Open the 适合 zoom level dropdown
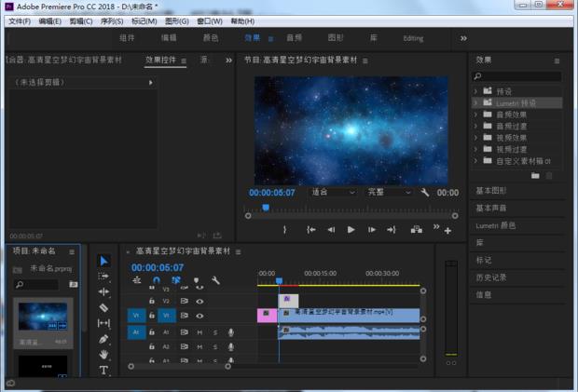Viewport: 578px width, 392px height. pos(332,192)
